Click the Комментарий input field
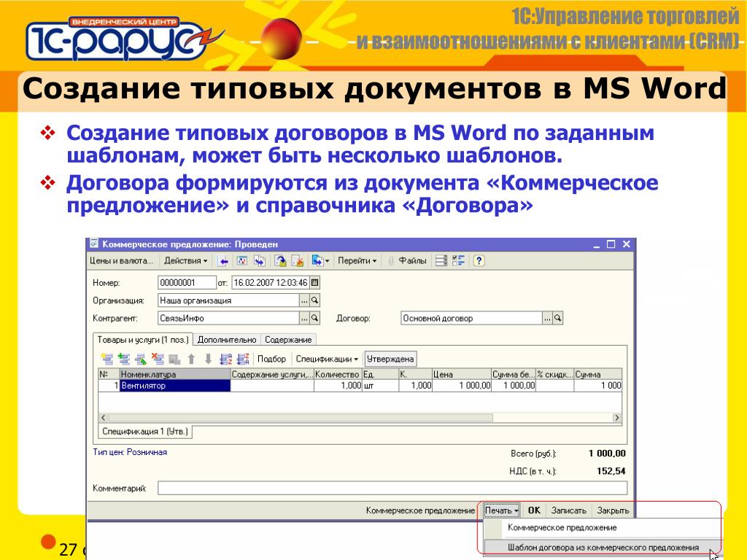This screenshot has height=560, width=747. (392, 488)
